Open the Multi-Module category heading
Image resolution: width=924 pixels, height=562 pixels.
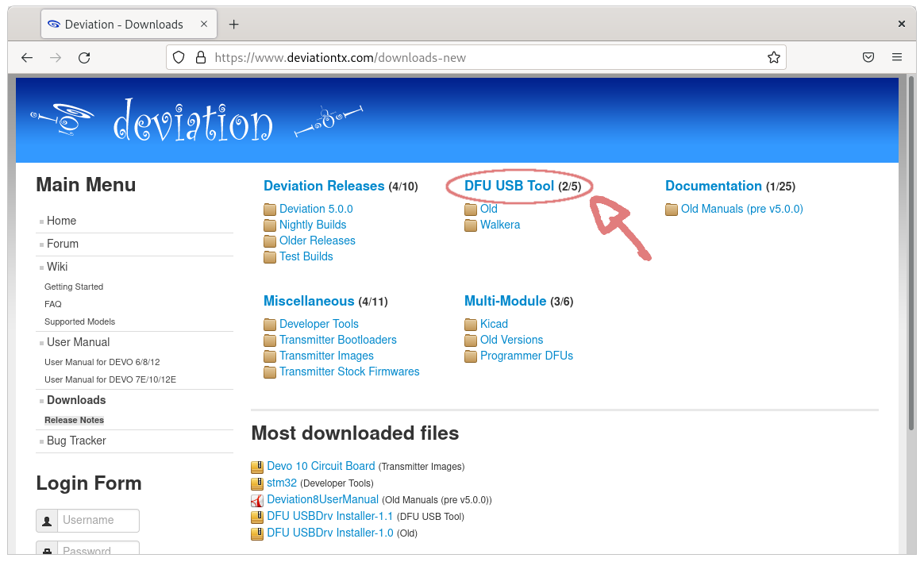tap(505, 301)
